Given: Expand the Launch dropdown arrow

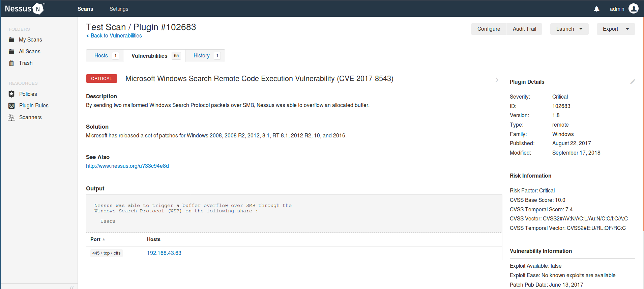Looking at the screenshot, I should point(581,29).
